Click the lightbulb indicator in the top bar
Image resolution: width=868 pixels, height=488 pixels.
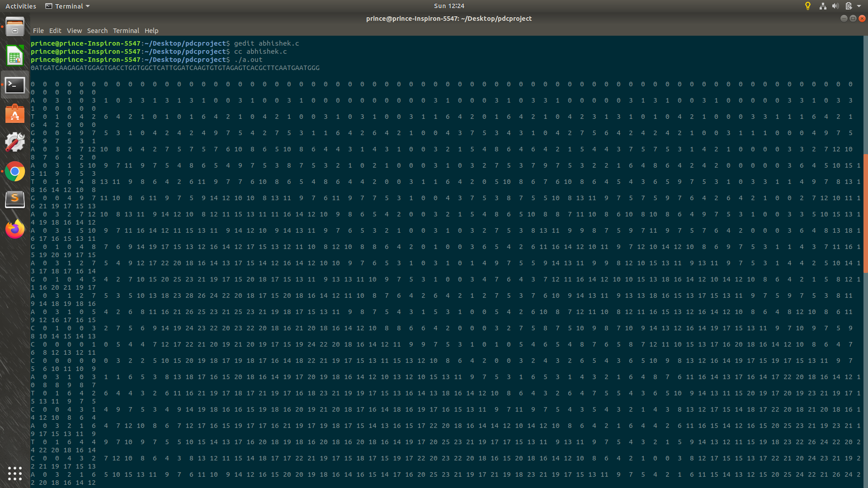coord(807,6)
